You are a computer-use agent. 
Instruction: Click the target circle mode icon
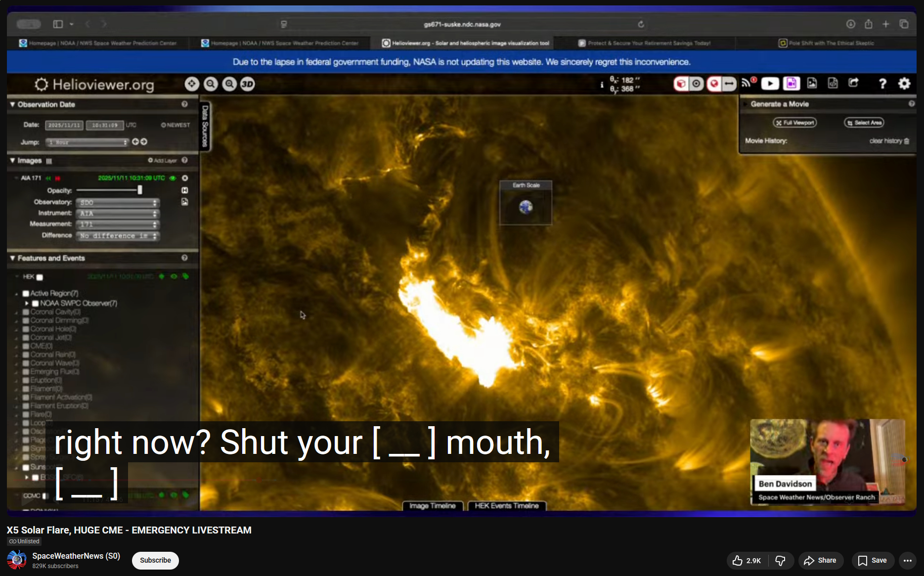tap(696, 84)
